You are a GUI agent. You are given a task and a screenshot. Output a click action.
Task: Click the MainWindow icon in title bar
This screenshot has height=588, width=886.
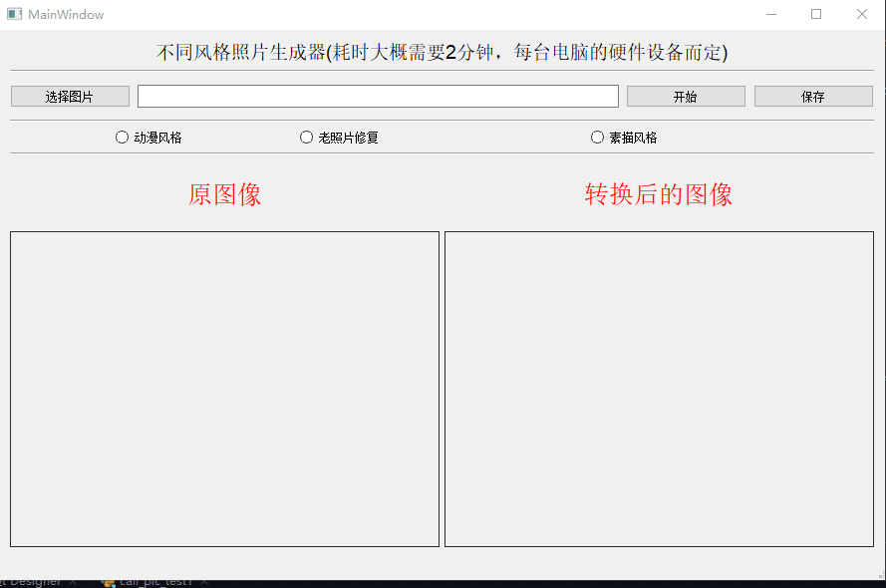(13, 14)
